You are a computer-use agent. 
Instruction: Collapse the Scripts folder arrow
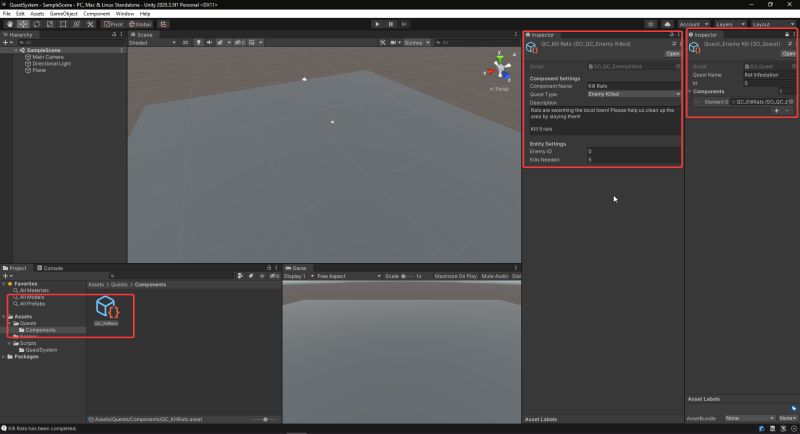tap(10, 343)
